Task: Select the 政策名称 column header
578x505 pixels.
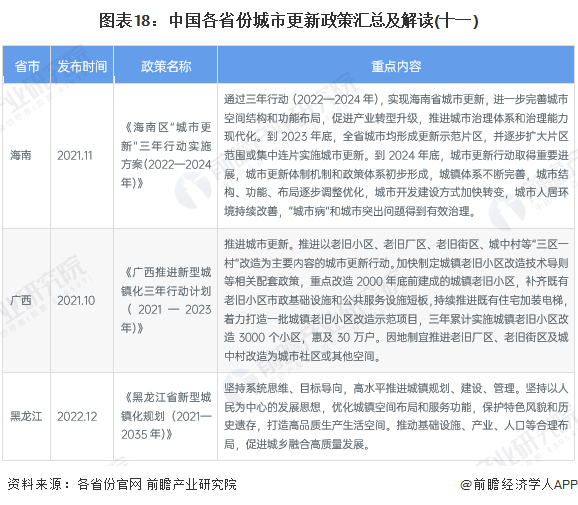Action: point(166,66)
